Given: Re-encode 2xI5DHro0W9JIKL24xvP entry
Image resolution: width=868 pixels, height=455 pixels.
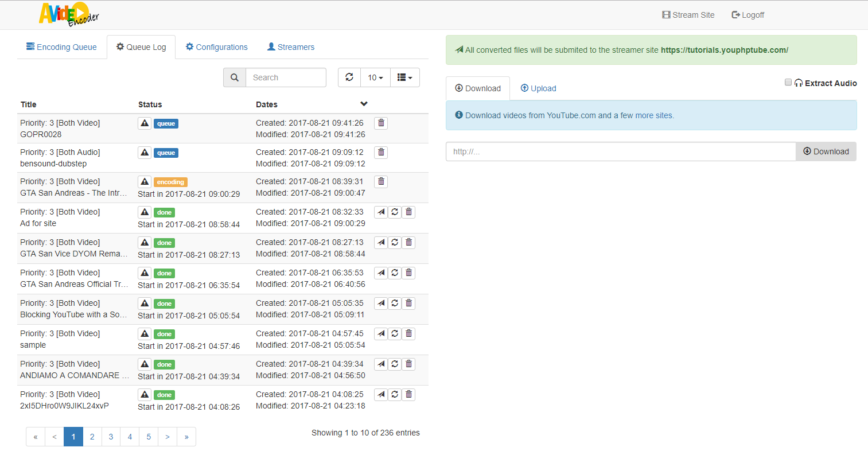Looking at the screenshot, I should coord(395,394).
